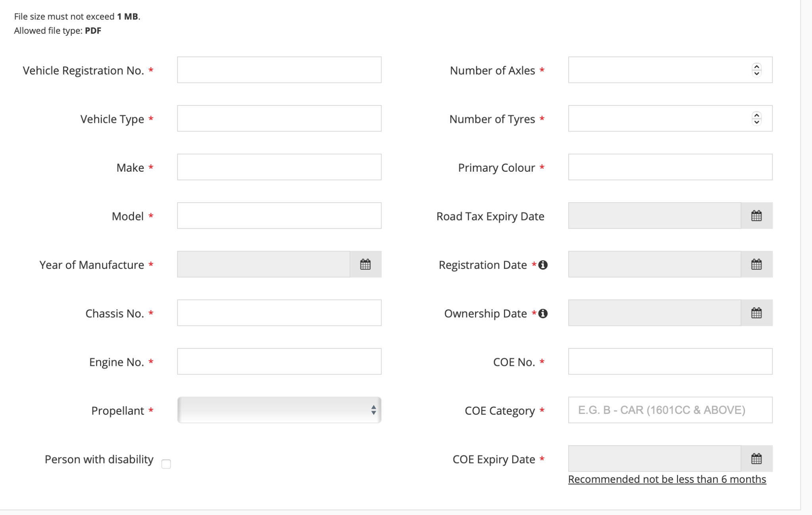The width and height of the screenshot is (812, 515).
Task: Open Road Tax Expiry Date calendar
Action: (756, 216)
